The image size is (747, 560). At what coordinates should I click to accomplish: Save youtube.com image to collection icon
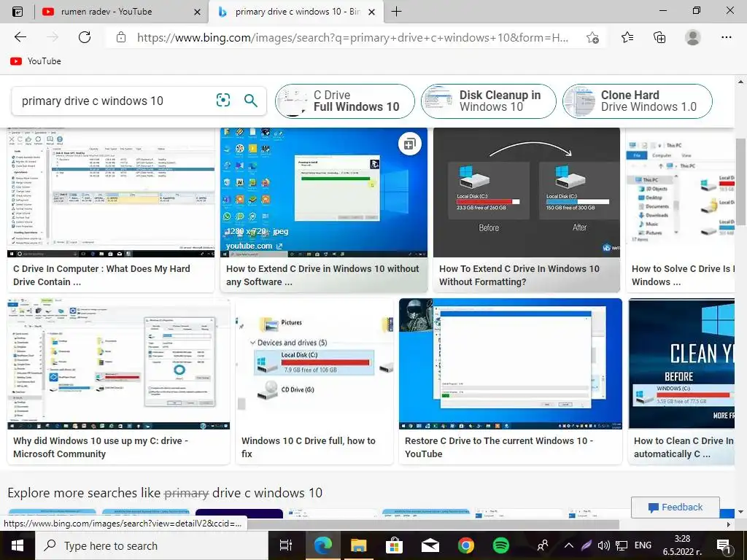[x=409, y=144]
